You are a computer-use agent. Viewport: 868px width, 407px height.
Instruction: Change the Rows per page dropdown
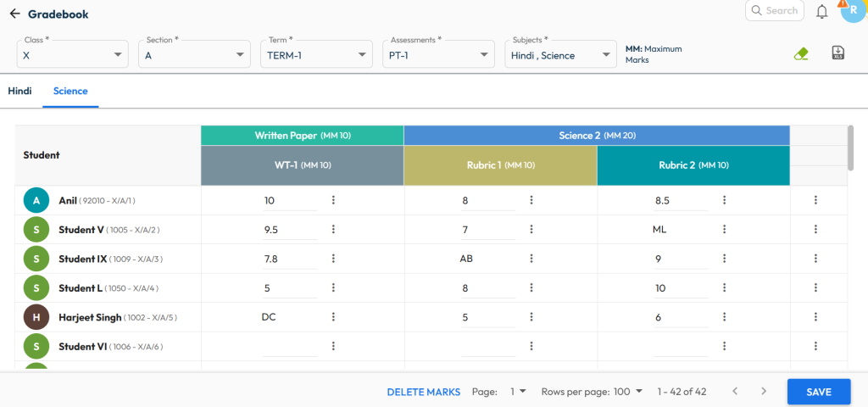(627, 392)
